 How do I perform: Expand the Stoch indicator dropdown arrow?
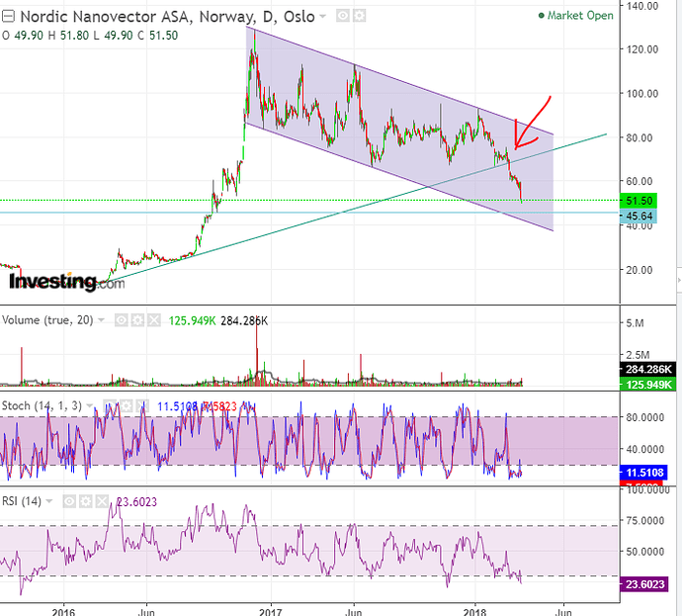[x=90, y=405]
